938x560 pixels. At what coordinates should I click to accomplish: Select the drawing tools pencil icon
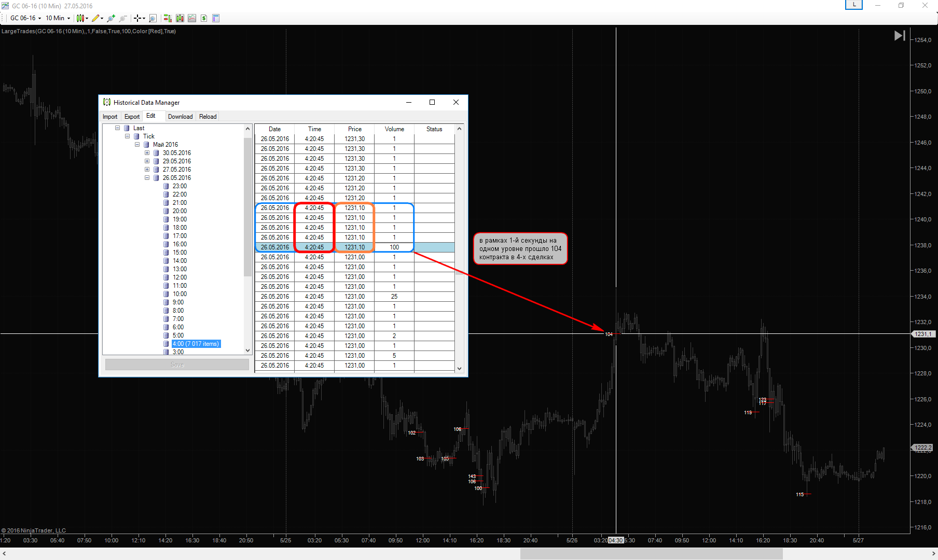point(95,18)
